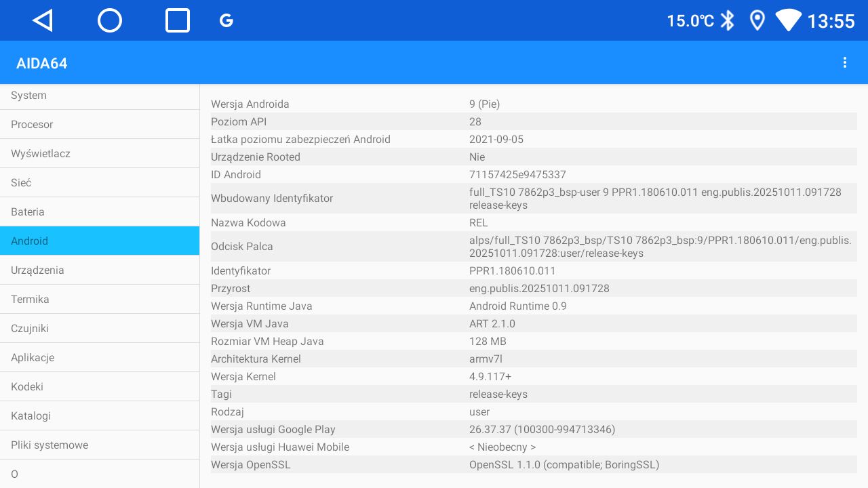This screenshot has width=868, height=488.
Task: Select the heap size value 128 MB
Action: 488,341
